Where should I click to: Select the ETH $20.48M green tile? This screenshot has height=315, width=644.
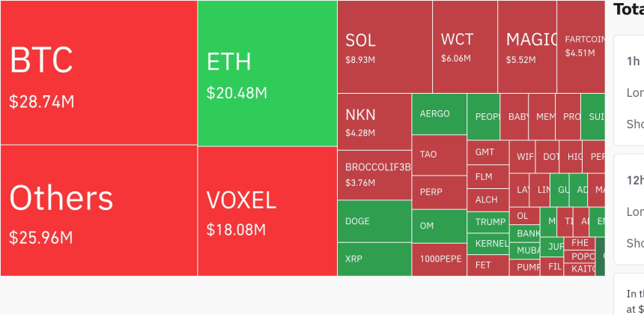[x=267, y=73]
